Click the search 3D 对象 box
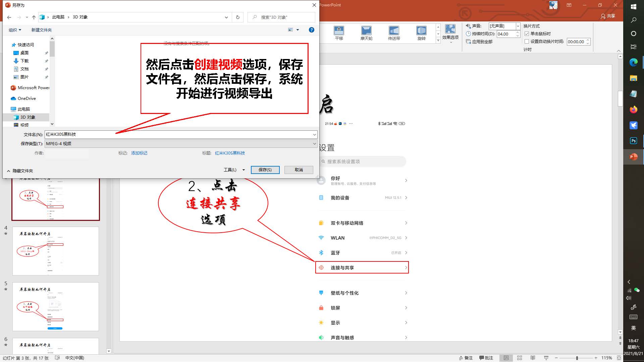This screenshot has height=362, width=644. click(281, 17)
